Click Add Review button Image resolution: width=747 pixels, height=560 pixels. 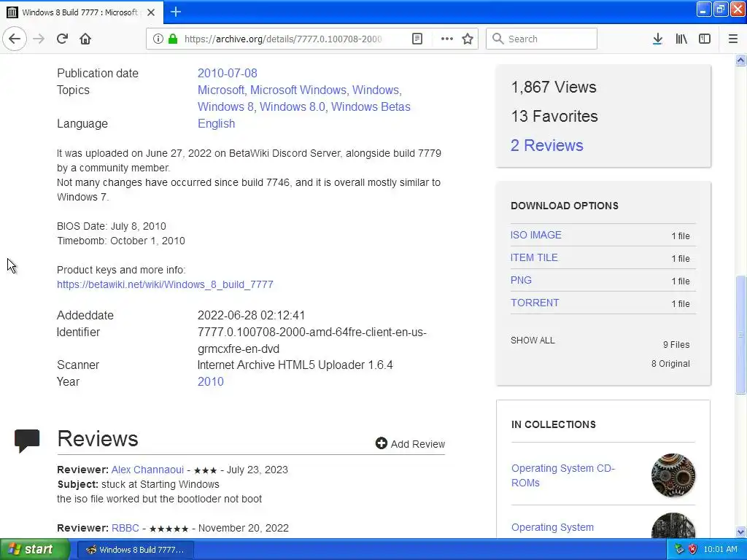[x=410, y=444]
